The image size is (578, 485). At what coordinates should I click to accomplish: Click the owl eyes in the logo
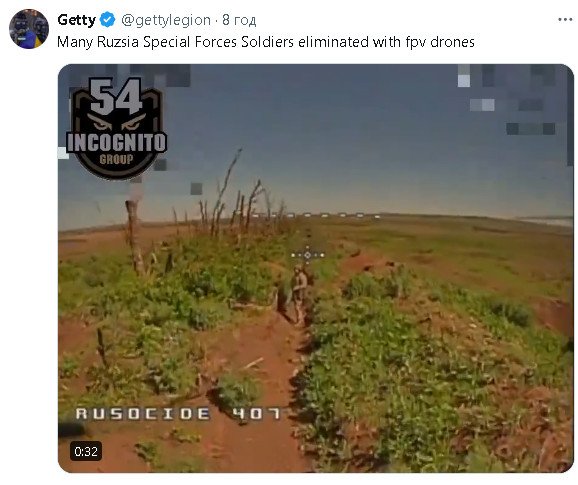(116, 122)
